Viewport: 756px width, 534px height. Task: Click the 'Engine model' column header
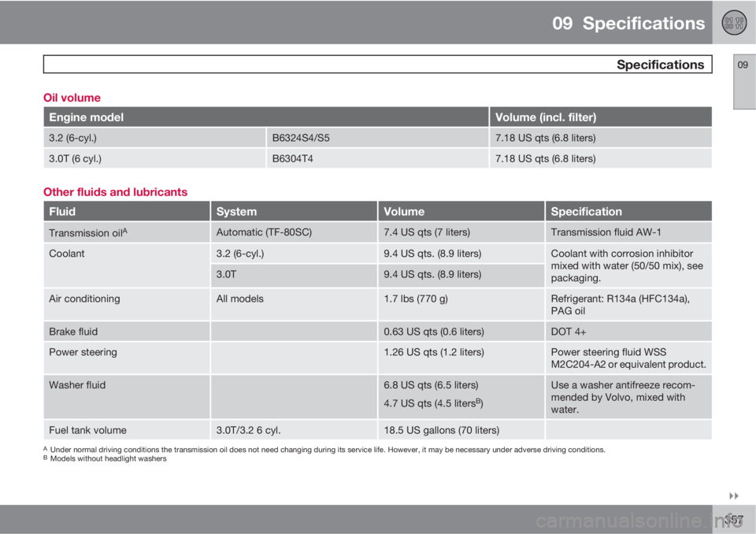click(x=265, y=117)
